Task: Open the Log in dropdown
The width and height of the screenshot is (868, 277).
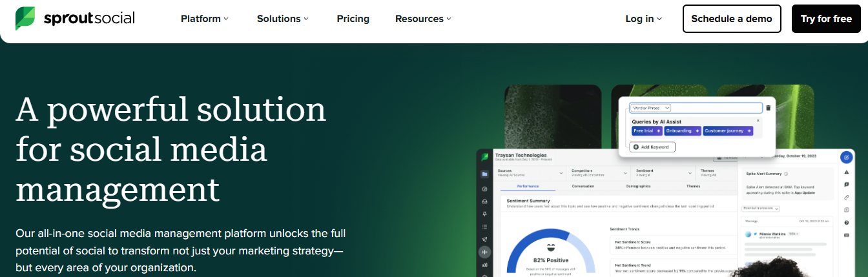Action: (644, 19)
